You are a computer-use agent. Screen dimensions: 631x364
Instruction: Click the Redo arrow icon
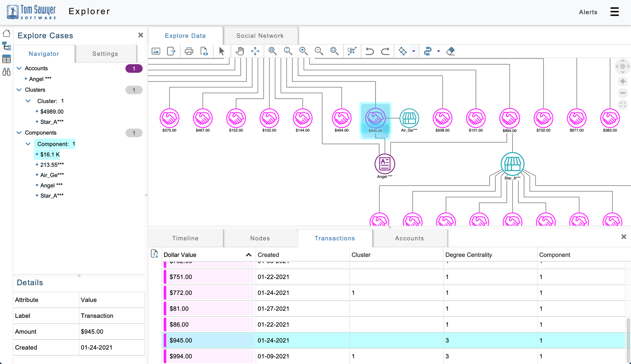(385, 51)
